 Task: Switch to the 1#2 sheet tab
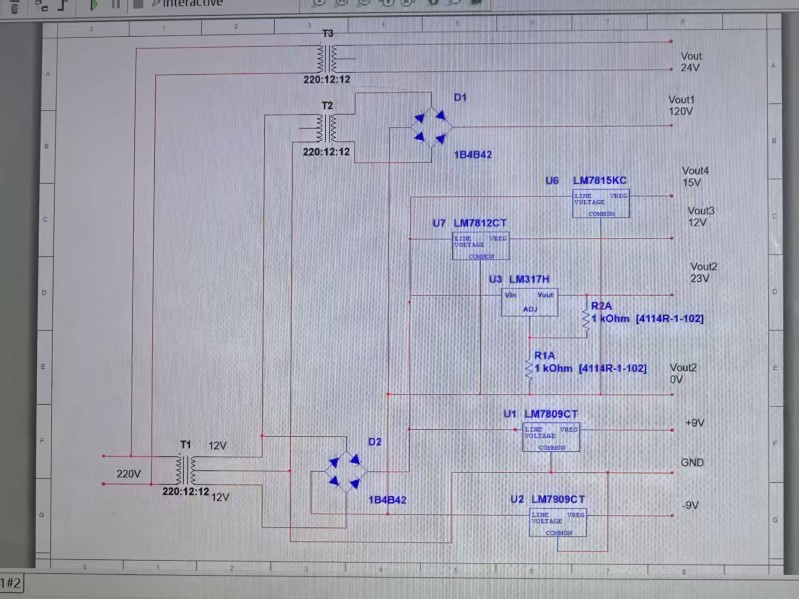(x=12, y=583)
